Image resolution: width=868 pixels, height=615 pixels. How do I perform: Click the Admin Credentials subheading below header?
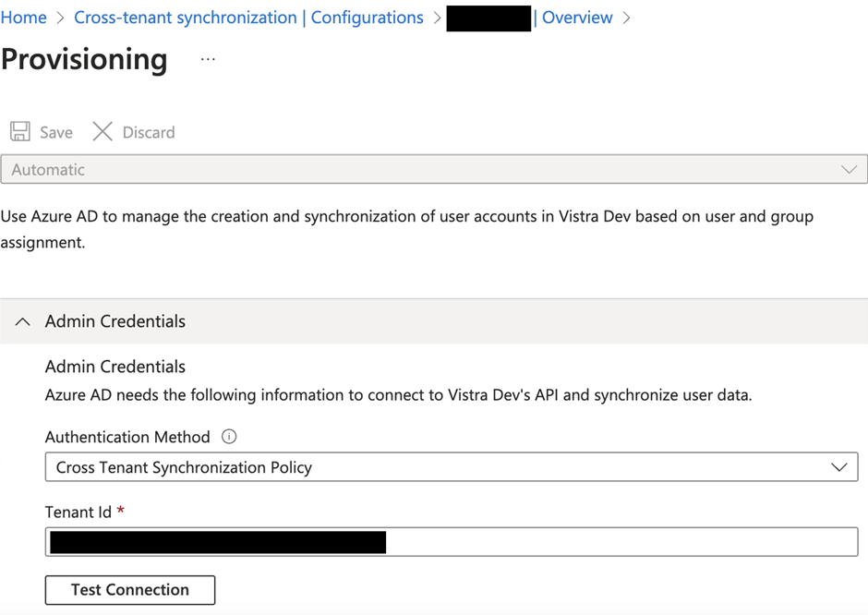(x=115, y=367)
